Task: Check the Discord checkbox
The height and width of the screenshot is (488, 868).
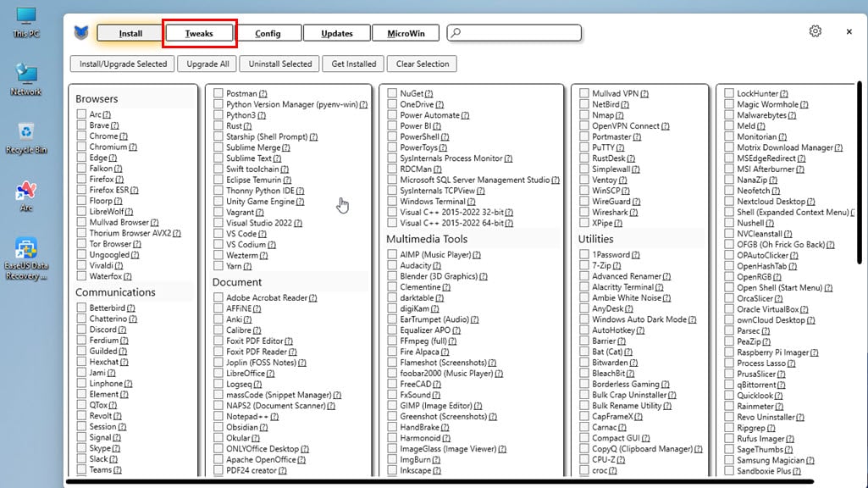Action: (82, 329)
